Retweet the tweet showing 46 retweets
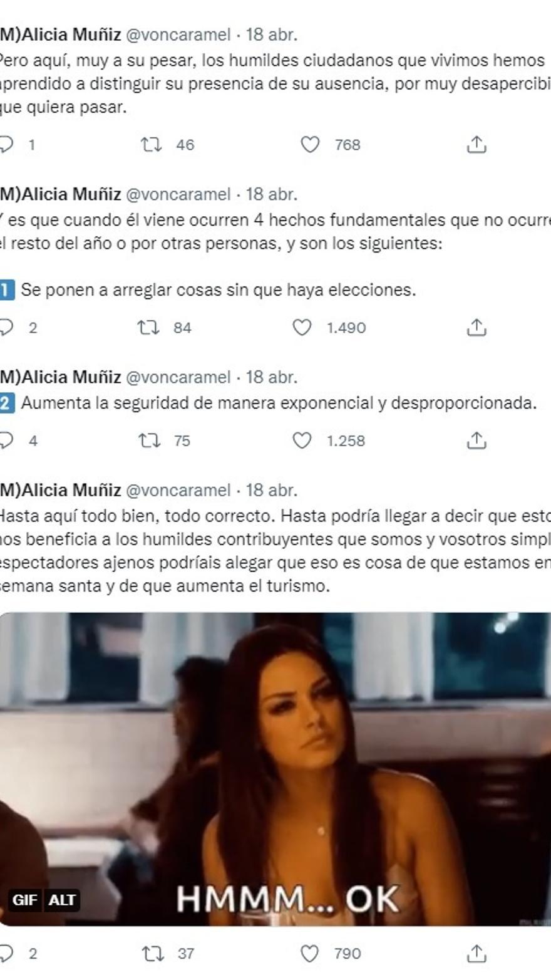551x980 pixels. pos(151,145)
